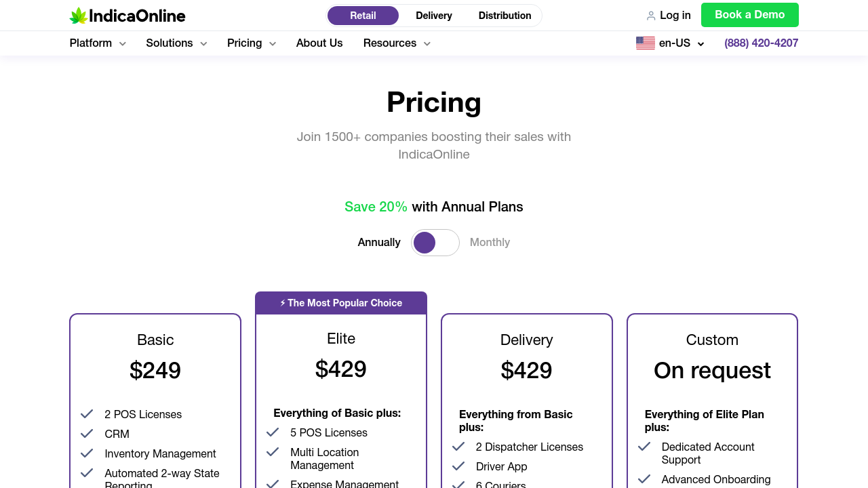Toggle the Annually/Monthly billing switch

435,243
